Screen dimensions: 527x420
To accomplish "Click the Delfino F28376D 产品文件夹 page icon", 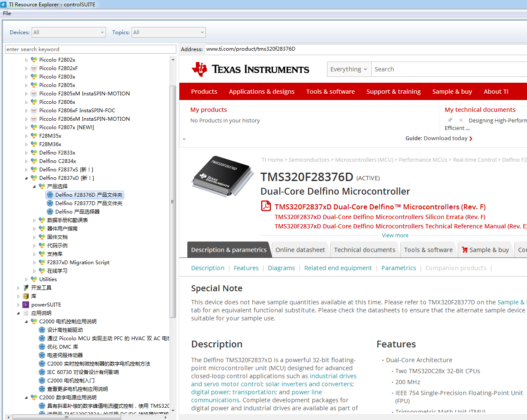I will coord(50,195).
